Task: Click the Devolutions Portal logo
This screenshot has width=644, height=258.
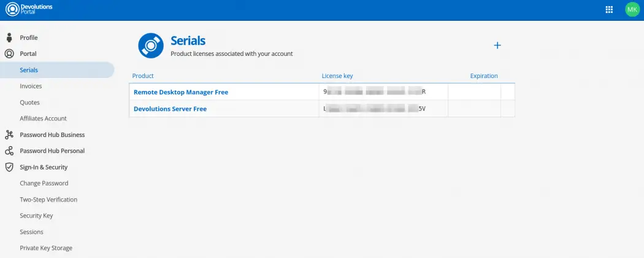Action: [29, 9]
